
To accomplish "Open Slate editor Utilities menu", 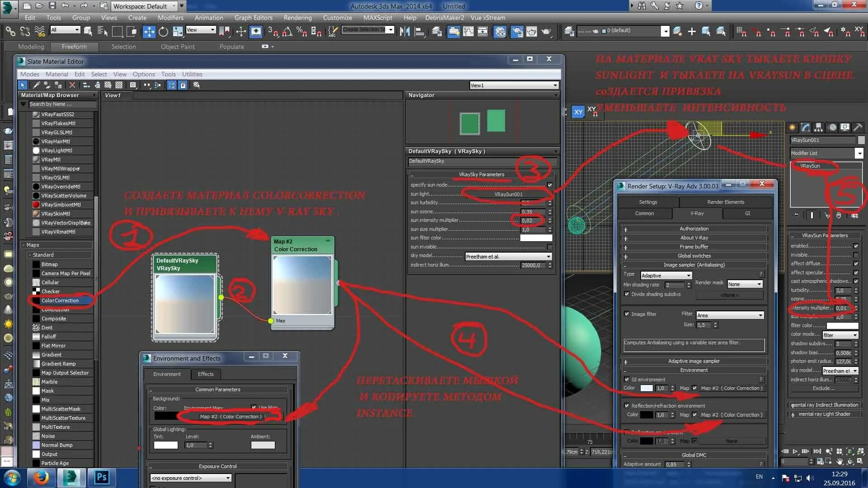I will click(192, 74).
